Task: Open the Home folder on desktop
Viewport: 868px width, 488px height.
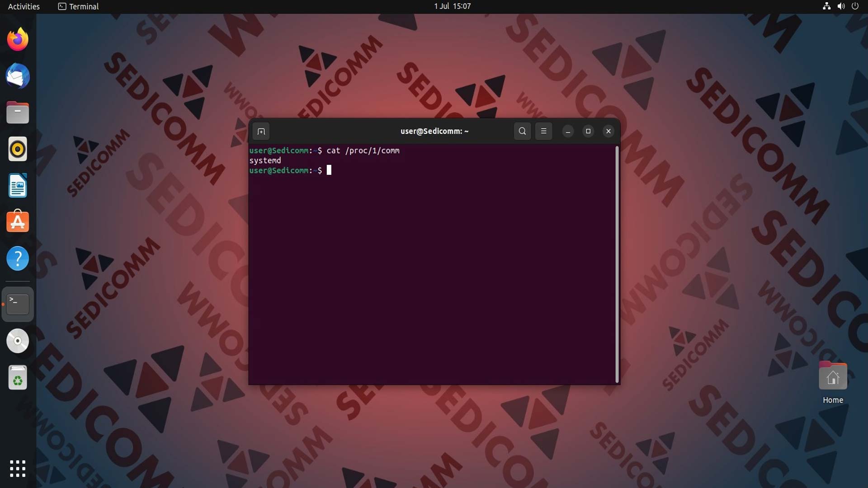Action: point(833,383)
